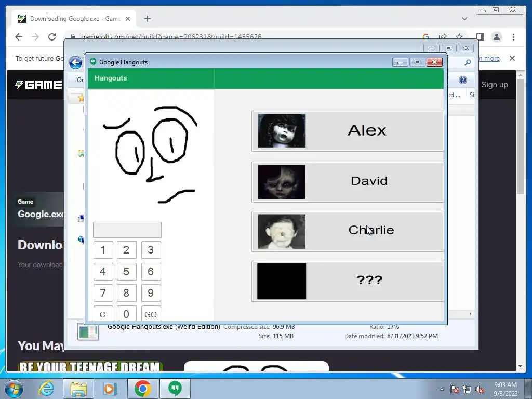This screenshot has width=532, height=399.
Task: Click keypad digit 5
Action: coord(127,271)
